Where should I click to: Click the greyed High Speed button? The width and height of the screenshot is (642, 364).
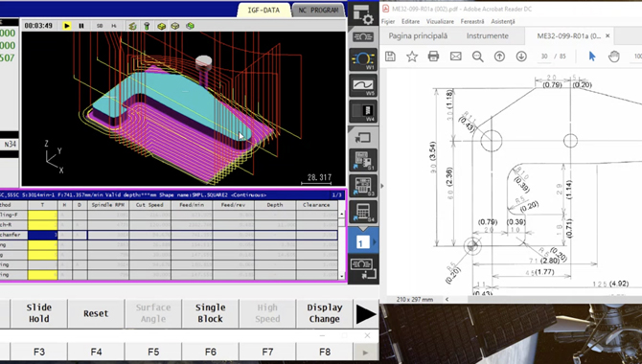point(267,313)
